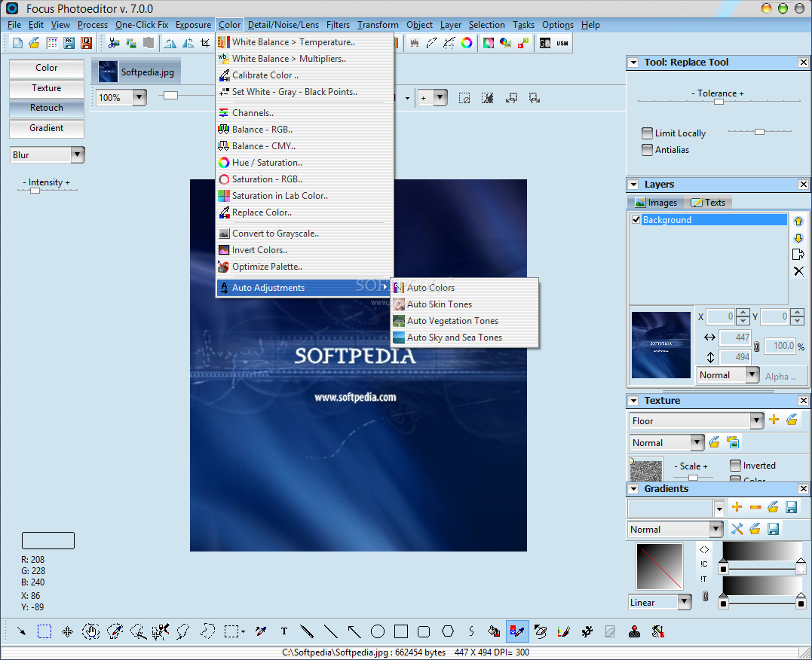Viewport: 812px width, 660px height.
Task: Click the opacity 100.0 percent field
Action: tap(780, 346)
